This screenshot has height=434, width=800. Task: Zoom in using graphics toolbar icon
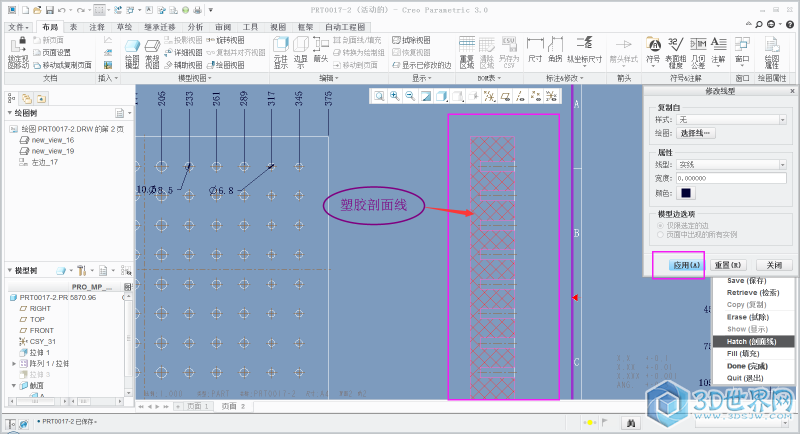click(x=395, y=96)
